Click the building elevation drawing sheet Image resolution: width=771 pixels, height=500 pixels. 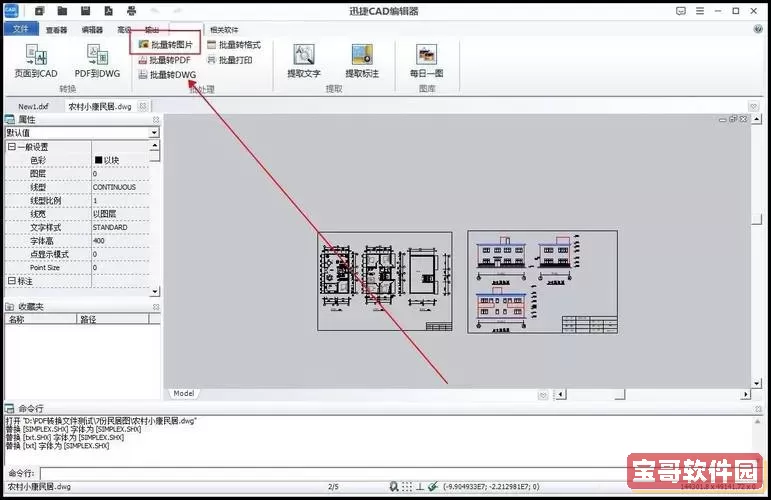pos(542,282)
